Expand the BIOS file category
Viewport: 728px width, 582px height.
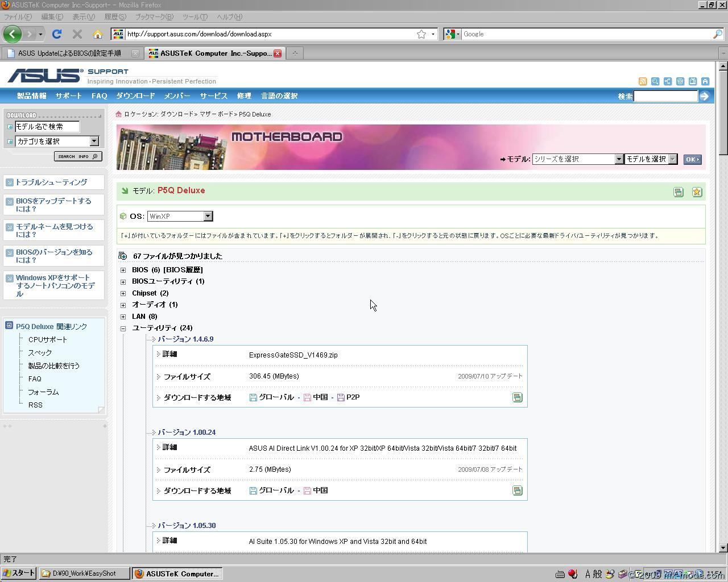123,270
